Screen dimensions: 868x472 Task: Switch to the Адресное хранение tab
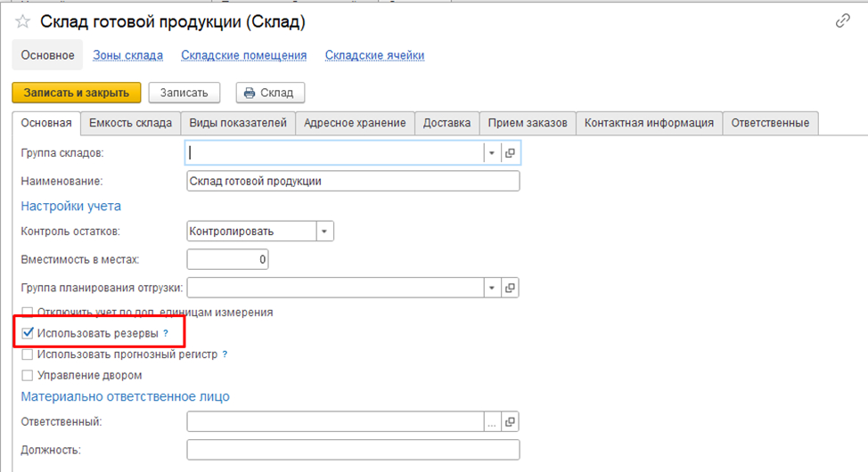[355, 123]
